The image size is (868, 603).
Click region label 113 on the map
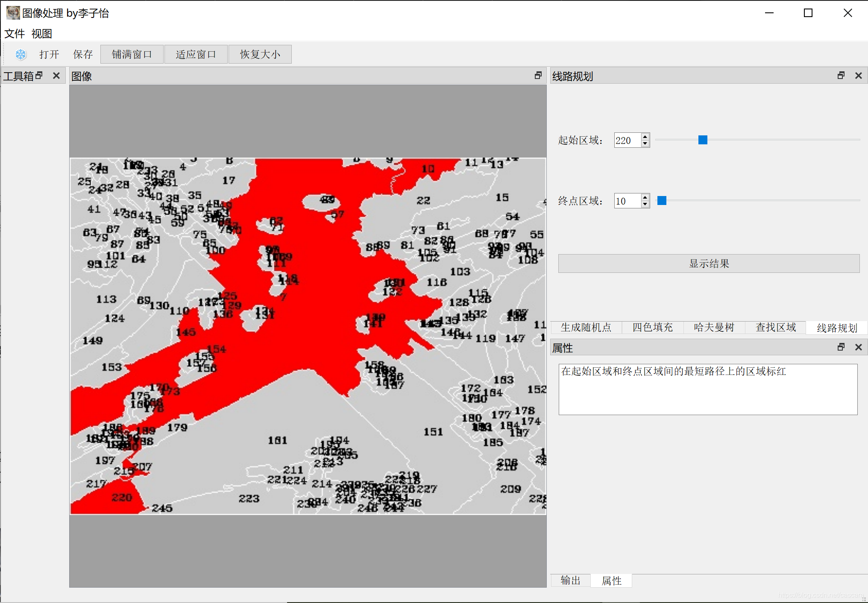(106, 299)
